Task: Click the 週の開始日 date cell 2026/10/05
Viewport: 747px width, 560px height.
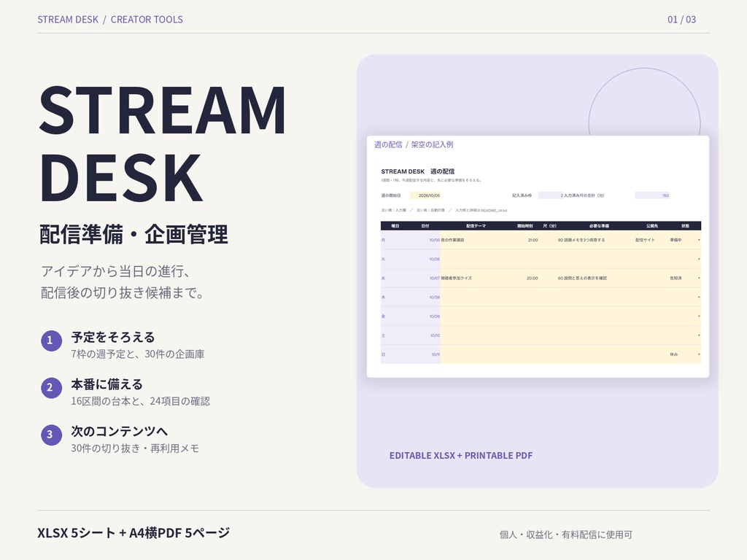Action: coord(425,195)
